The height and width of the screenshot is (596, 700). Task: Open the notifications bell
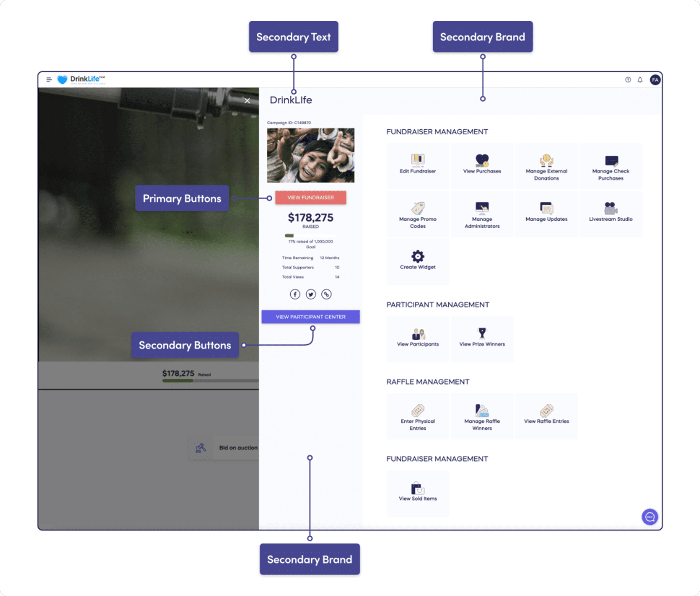640,80
